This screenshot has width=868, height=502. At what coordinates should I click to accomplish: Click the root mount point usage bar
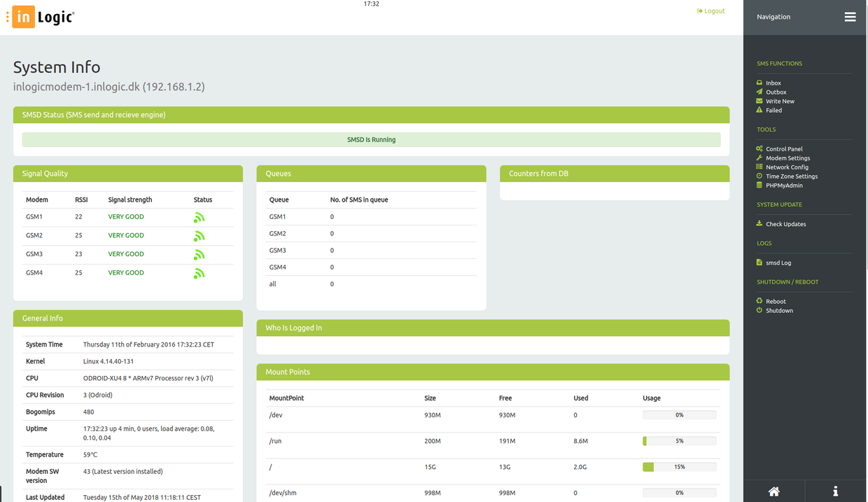(679, 467)
